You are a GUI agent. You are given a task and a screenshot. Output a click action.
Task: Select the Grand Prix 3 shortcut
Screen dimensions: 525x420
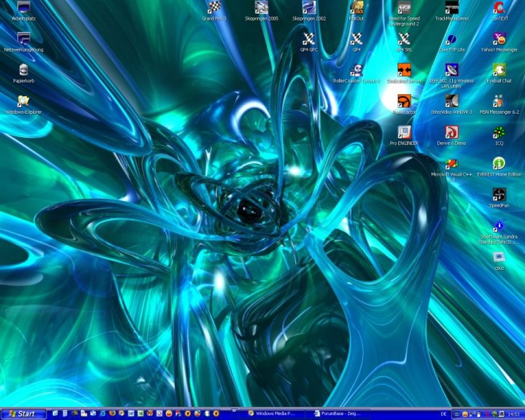(x=214, y=11)
